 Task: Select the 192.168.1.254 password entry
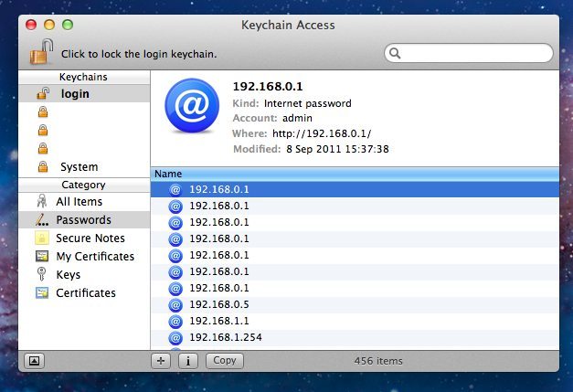point(355,337)
